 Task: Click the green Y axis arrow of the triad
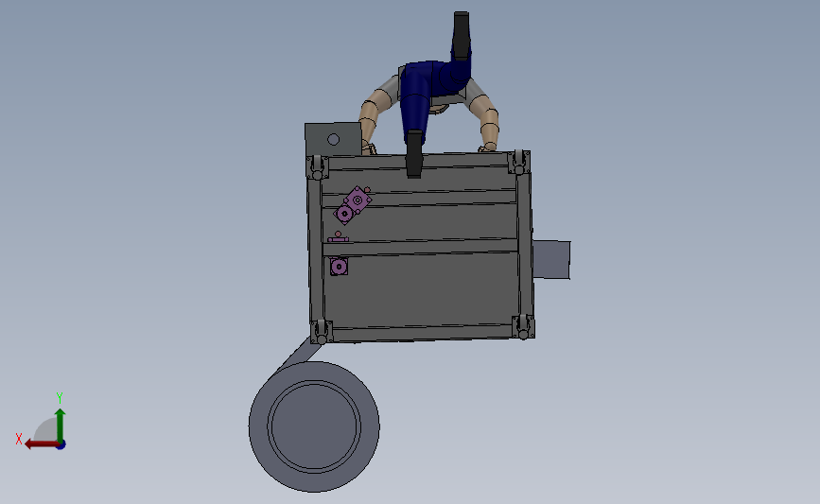[61, 426]
